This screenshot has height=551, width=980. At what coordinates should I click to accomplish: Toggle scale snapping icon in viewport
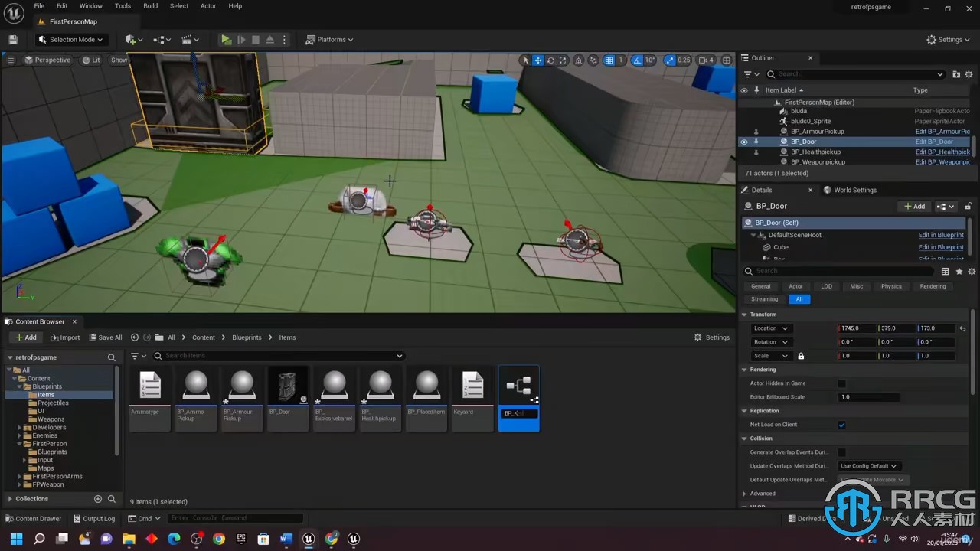(x=671, y=60)
